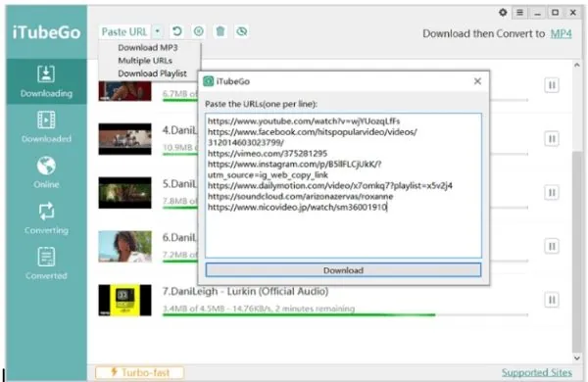Pause the 4.DaniLeigh download item
The height and width of the screenshot is (382, 588).
tap(552, 139)
